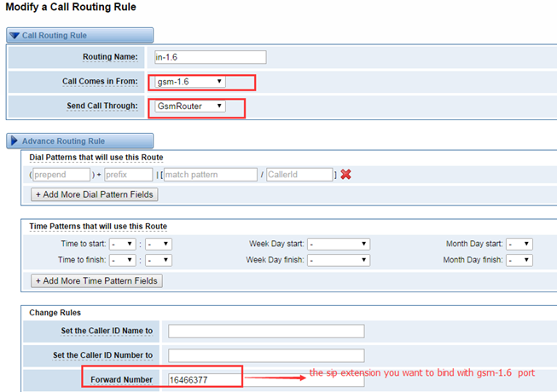Edit the Routing Name field
This screenshot has height=392, width=557.
click(211, 57)
